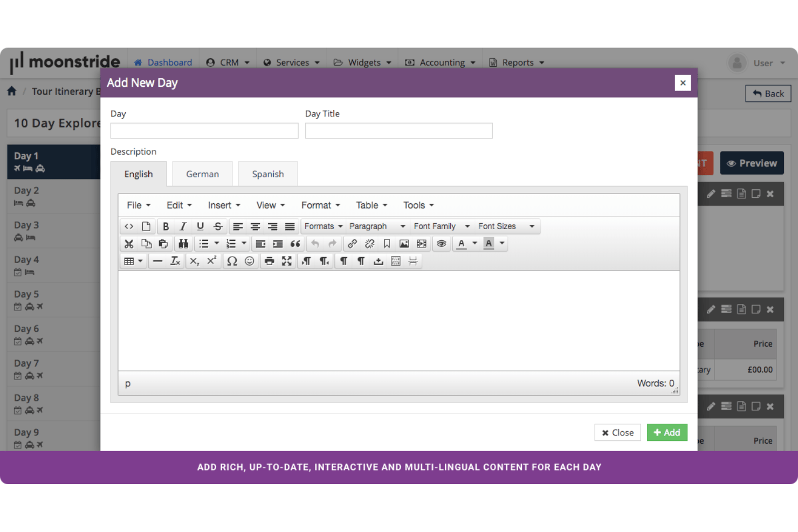Toggle underline formatting
The width and height of the screenshot is (798, 532).
(200, 226)
